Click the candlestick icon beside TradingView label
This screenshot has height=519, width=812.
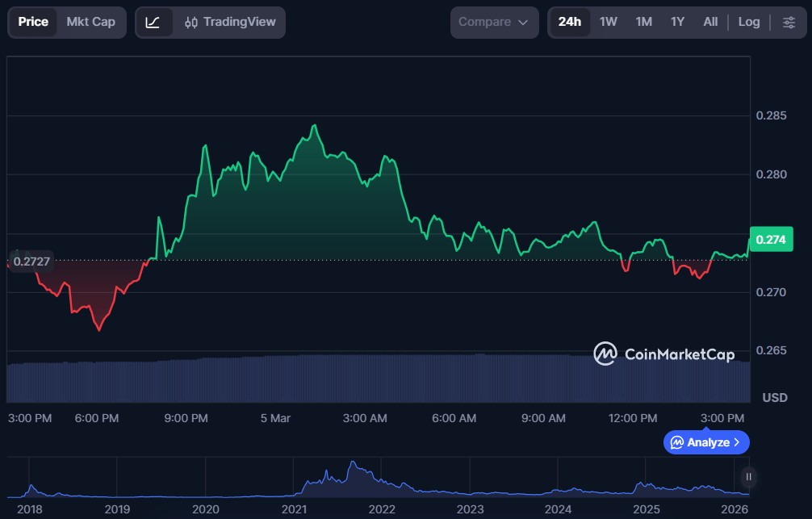[194, 22]
